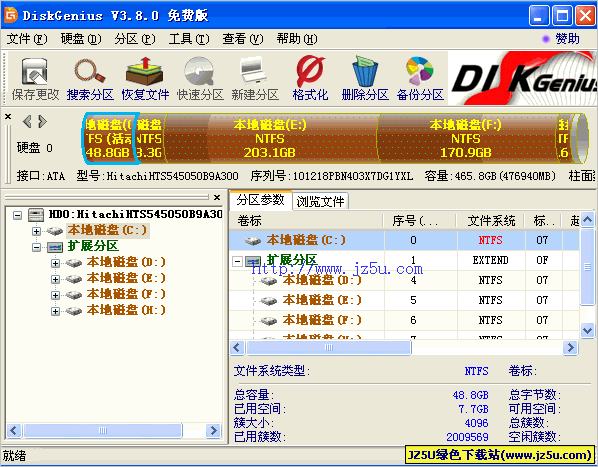Open the 分区(P) menu
Viewport: 598px width, 467px height.
tap(135, 39)
